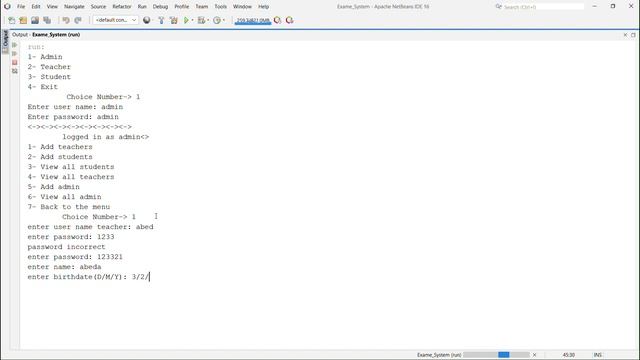Click the Undo toolbar icon
Viewport: 640px width, 360px height.
[66, 20]
